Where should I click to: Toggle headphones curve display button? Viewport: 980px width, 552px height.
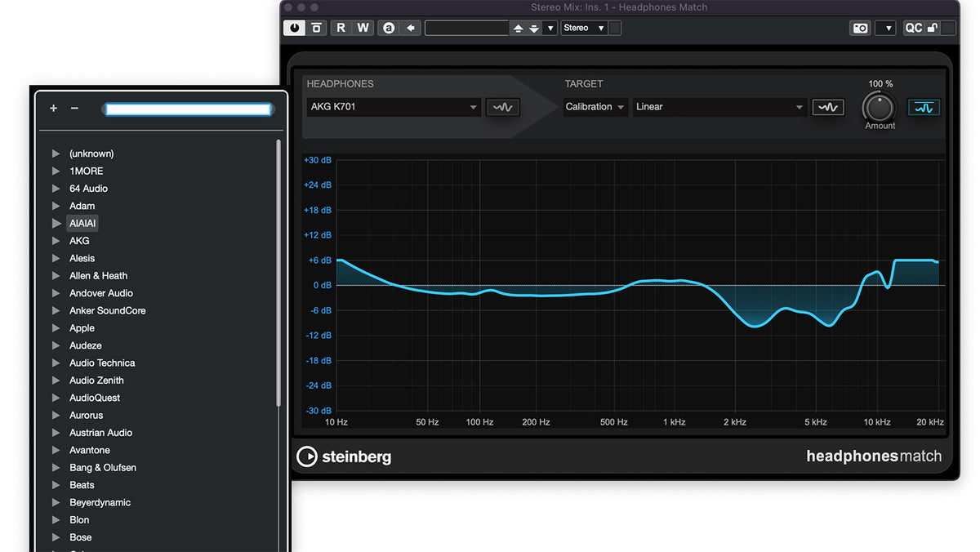point(502,107)
